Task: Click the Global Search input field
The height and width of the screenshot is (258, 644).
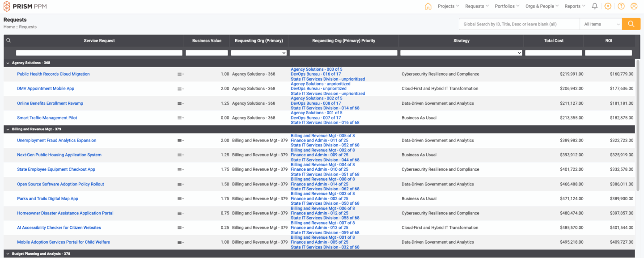Action: 519,24
